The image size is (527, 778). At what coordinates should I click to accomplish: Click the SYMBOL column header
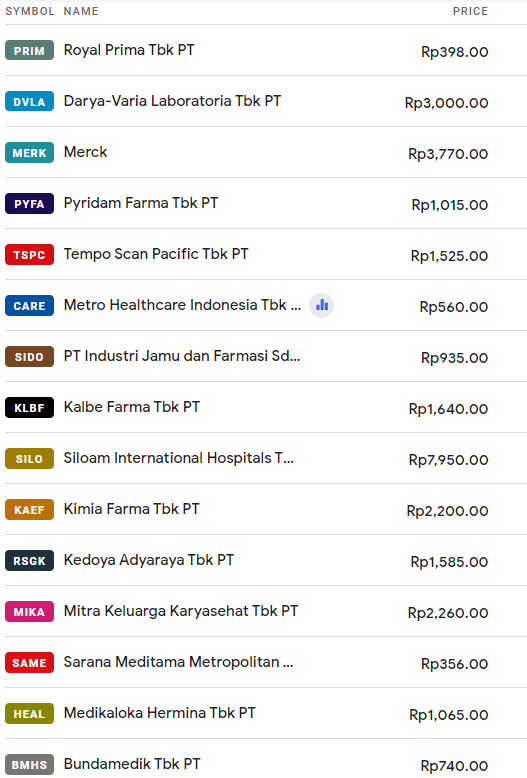30,11
